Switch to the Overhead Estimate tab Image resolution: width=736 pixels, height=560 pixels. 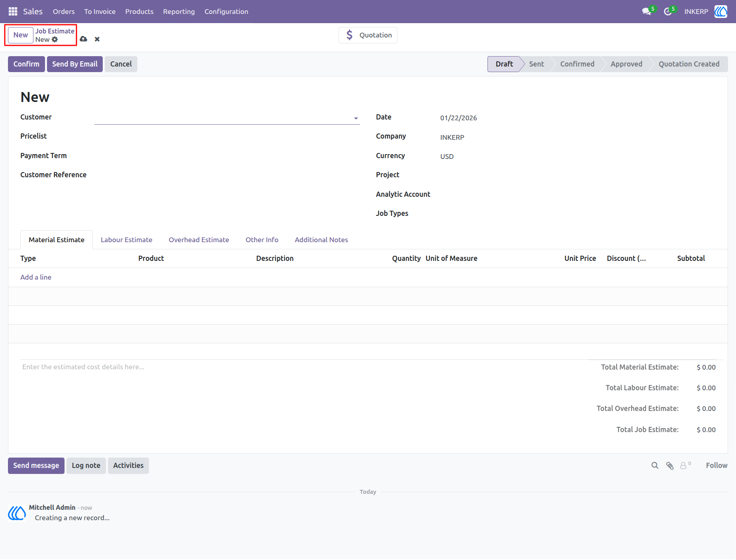pos(199,240)
